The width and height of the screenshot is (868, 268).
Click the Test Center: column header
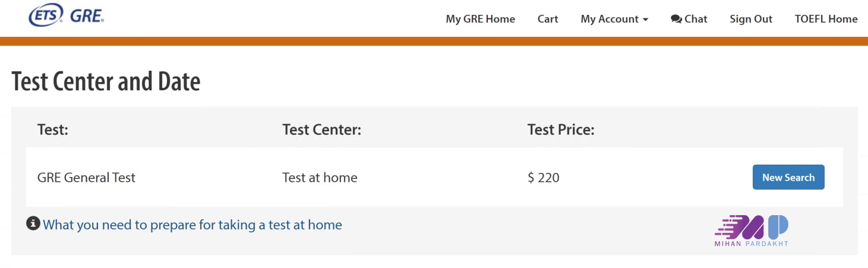click(321, 129)
